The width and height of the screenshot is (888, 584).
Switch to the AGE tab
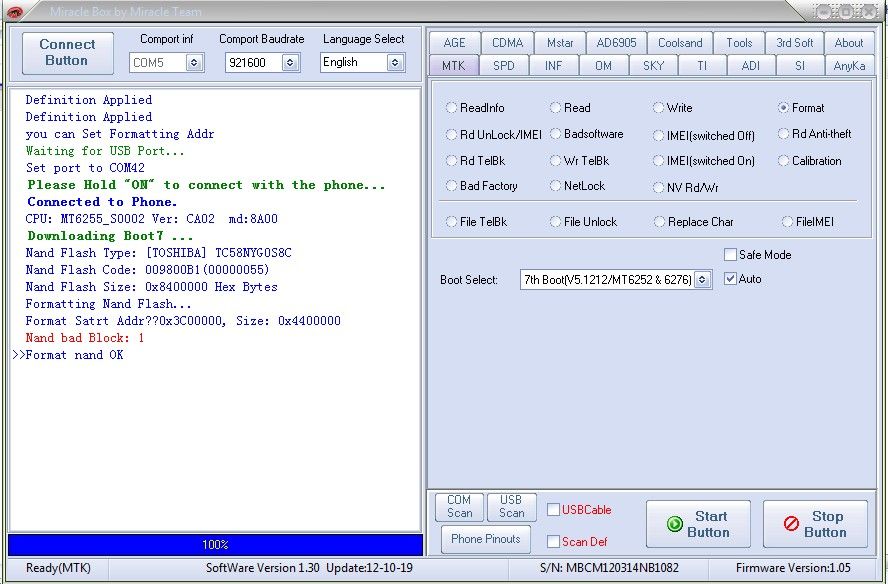click(455, 42)
